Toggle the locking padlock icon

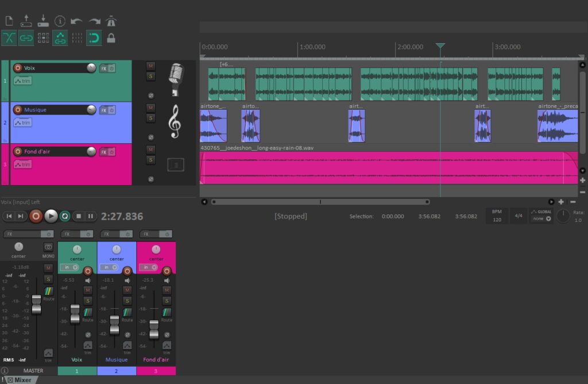(x=111, y=38)
